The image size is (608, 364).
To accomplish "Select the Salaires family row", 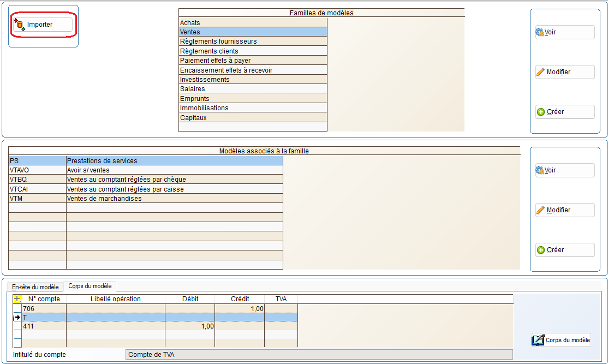I will tap(253, 89).
